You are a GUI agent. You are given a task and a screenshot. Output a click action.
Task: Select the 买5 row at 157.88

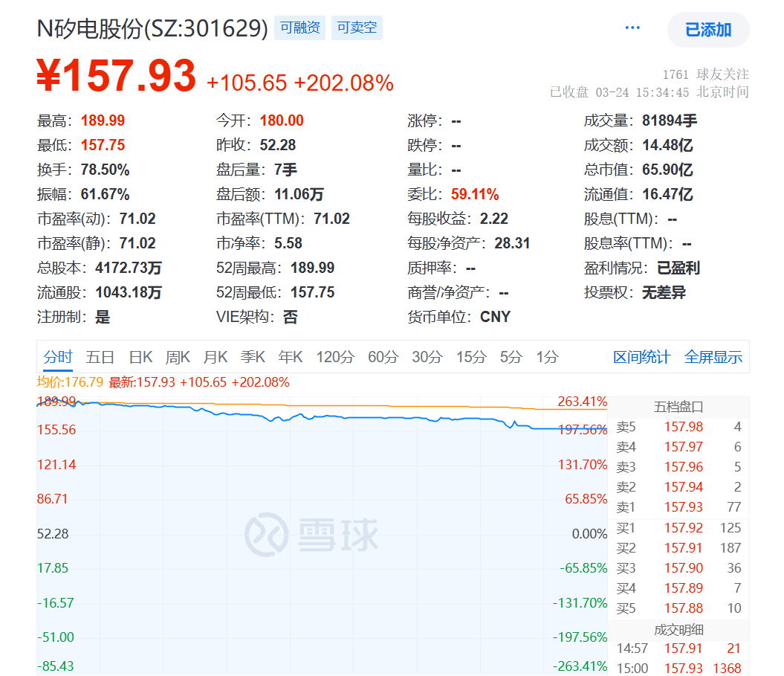pyautogui.click(x=678, y=608)
